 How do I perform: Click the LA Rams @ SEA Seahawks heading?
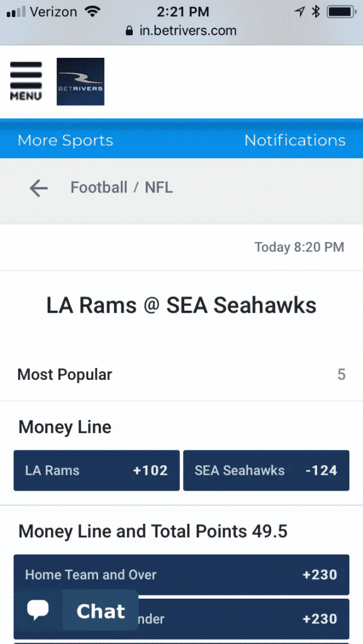click(181, 305)
